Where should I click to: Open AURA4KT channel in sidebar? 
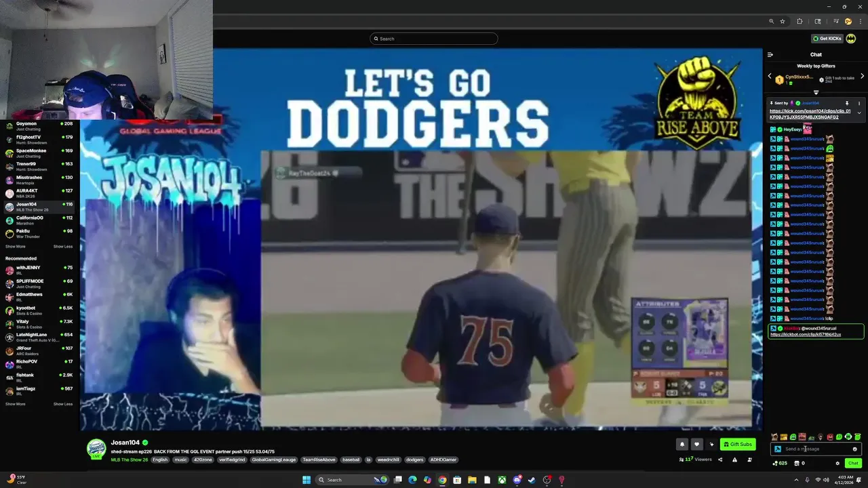(x=39, y=193)
